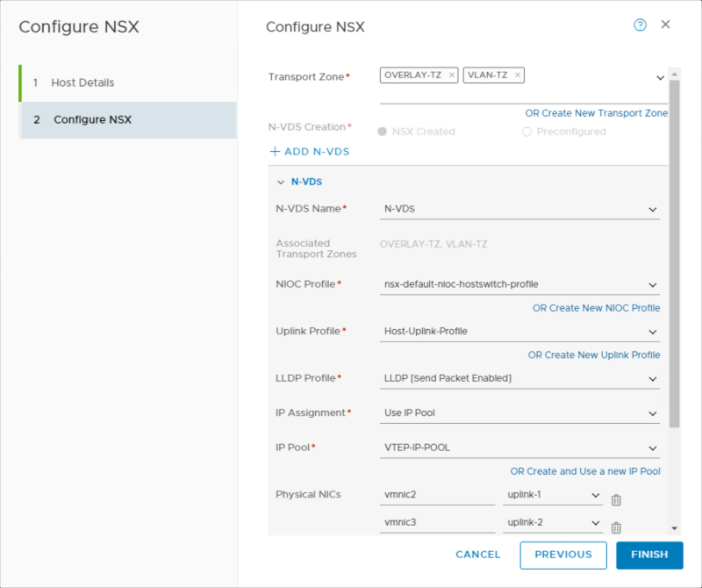Delete the vmnic3 physical NIC row
The height and width of the screenshot is (588, 702).
pos(616,527)
